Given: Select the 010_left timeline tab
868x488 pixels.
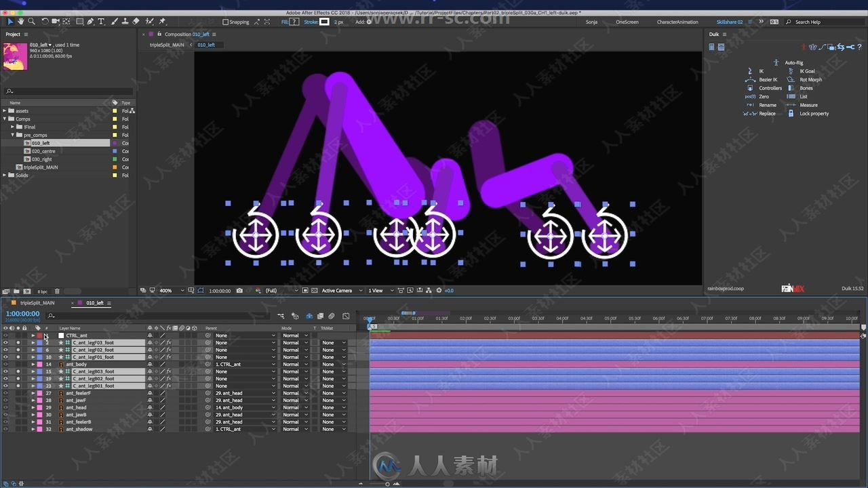Looking at the screenshot, I should click(x=94, y=303).
